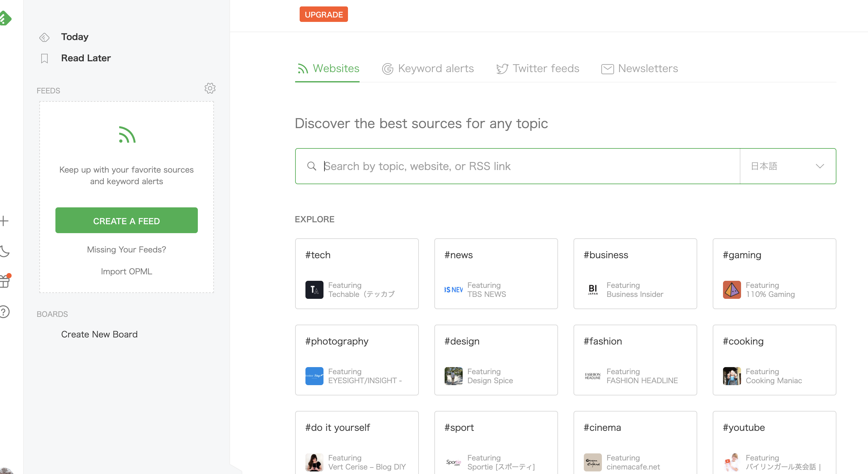
Task: Open the Newsletters tab
Action: (640, 69)
